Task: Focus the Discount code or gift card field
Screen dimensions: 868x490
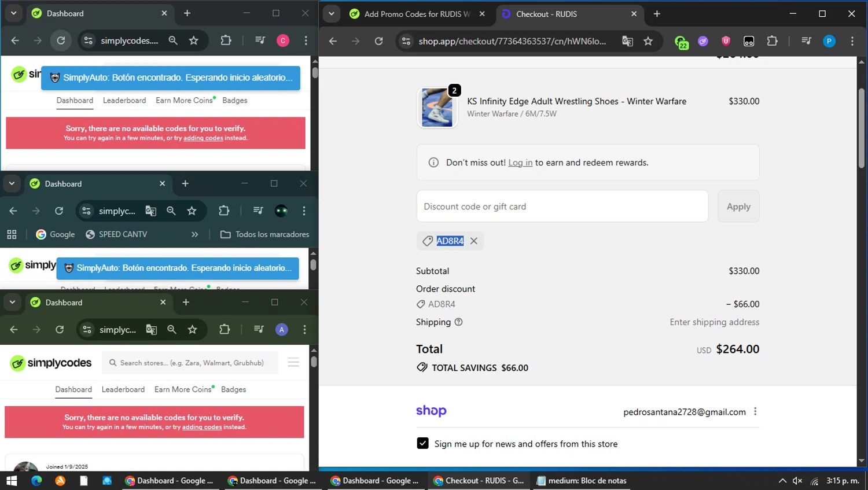Action: [x=562, y=207]
